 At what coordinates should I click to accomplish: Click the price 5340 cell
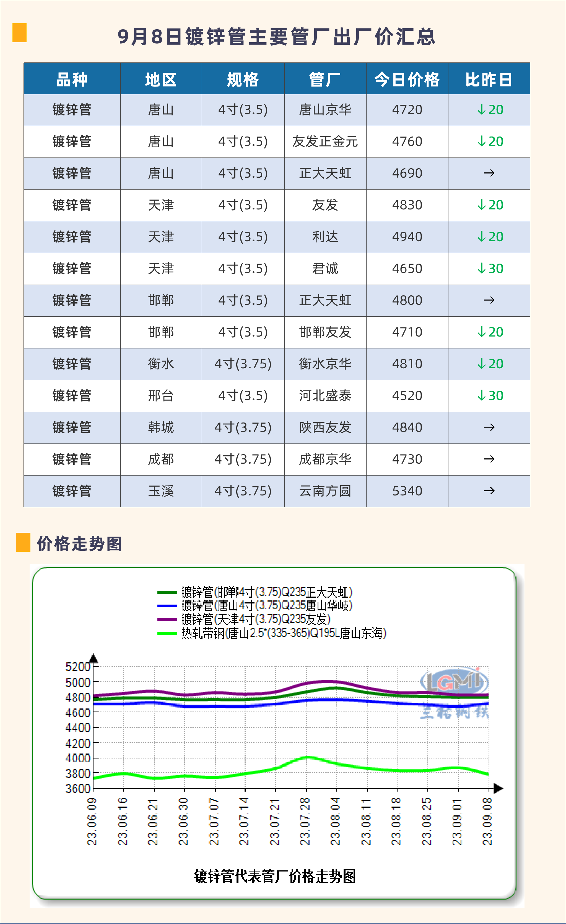click(x=407, y=491)
